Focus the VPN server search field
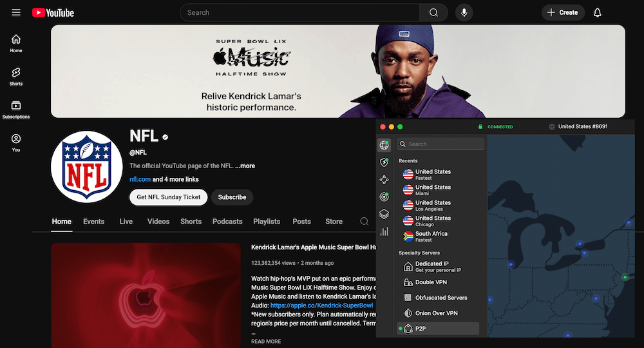644x348 pixels. (x=440, y=144)
